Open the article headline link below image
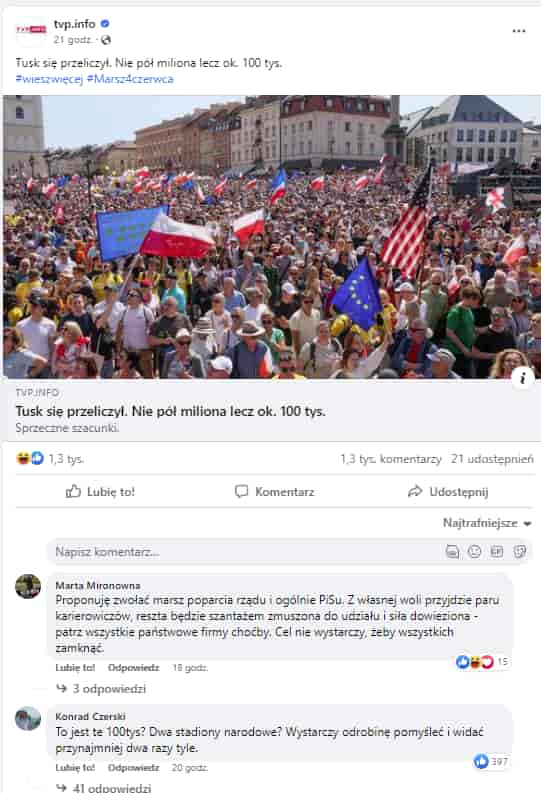This screenshot has width=541, height=793. 170,411
